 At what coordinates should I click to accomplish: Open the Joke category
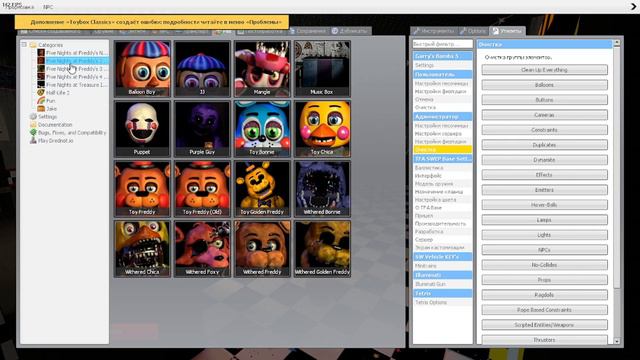click(47, 109)
